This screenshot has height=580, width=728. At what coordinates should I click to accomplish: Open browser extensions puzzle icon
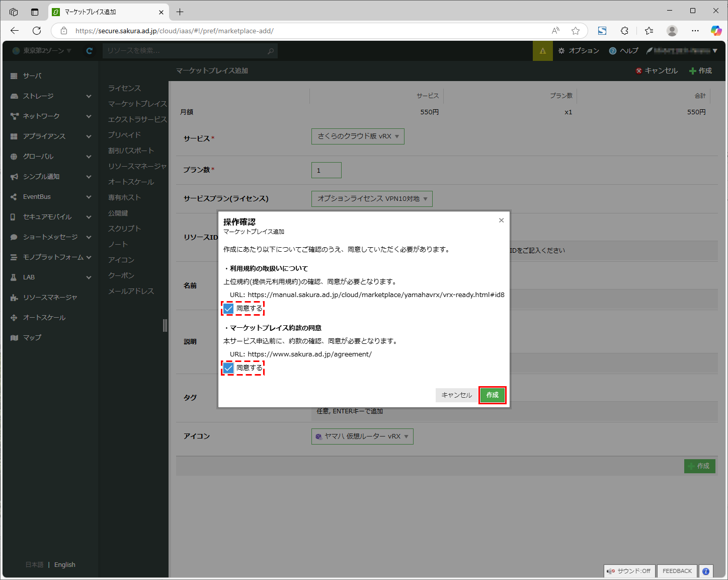coord(624,31)
